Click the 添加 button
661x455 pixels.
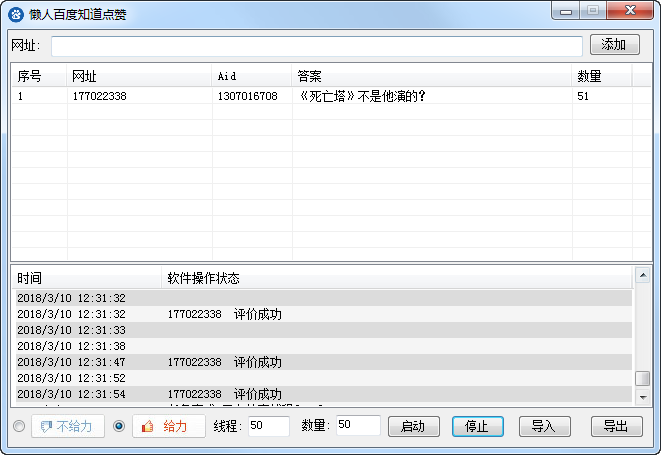click(x=615, y=44)
